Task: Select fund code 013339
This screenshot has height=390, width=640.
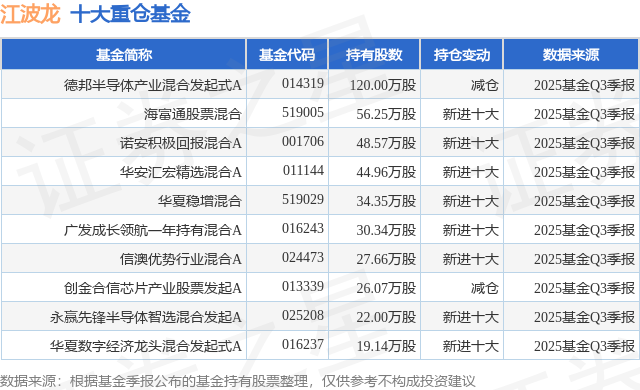Action: click(x=303, y=286)
